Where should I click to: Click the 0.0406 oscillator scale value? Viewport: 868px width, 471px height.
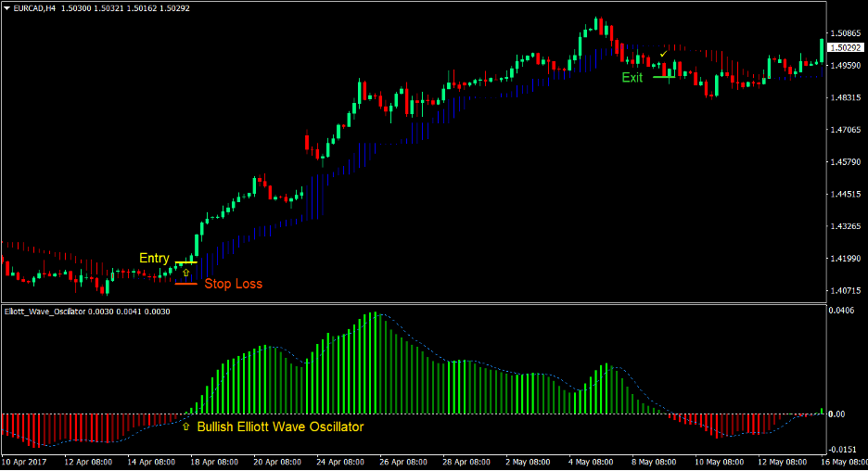841,311
